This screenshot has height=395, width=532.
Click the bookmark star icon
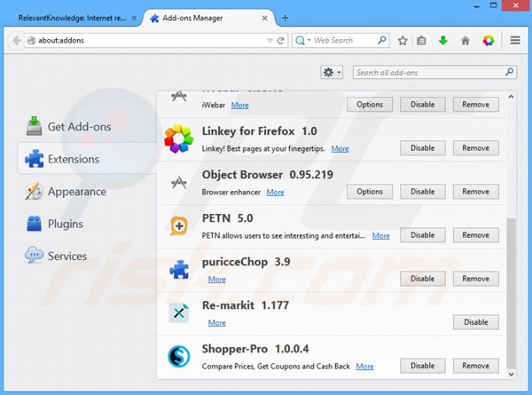click(403, 41)
